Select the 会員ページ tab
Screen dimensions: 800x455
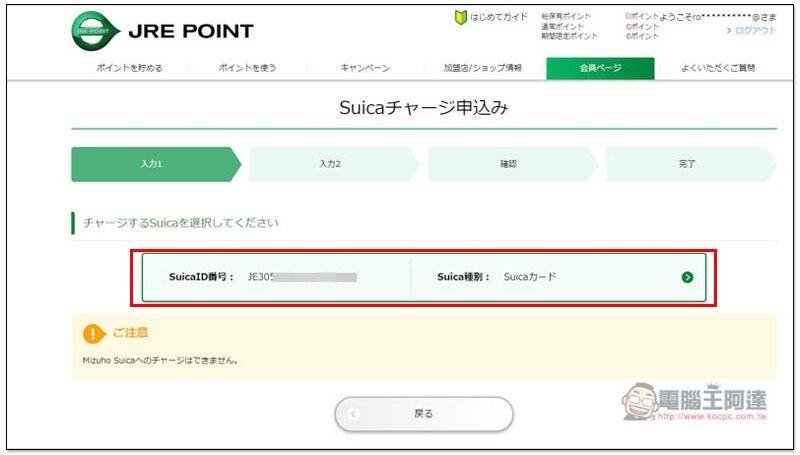[601, 68]
